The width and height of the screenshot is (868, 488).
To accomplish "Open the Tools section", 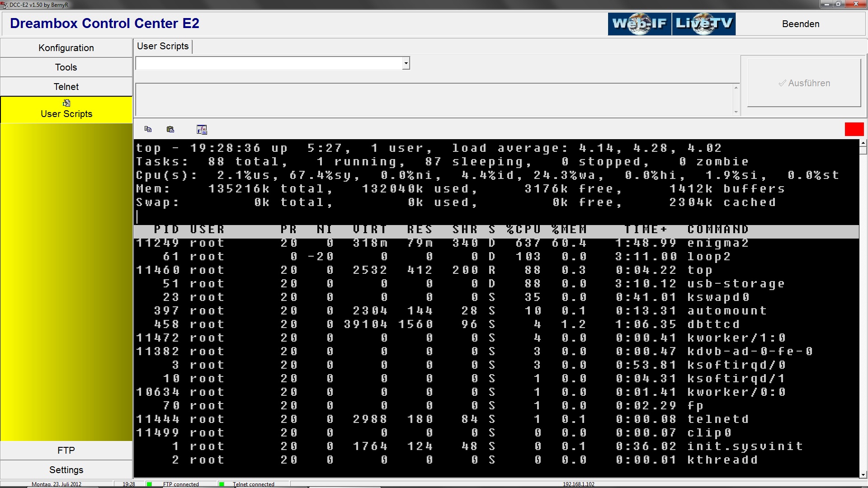I will pyautogui.click(x=66, y=67).
